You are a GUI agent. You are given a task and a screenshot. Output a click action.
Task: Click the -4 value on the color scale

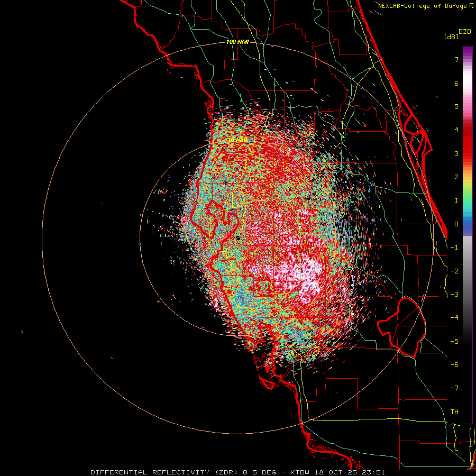point(454,318)
